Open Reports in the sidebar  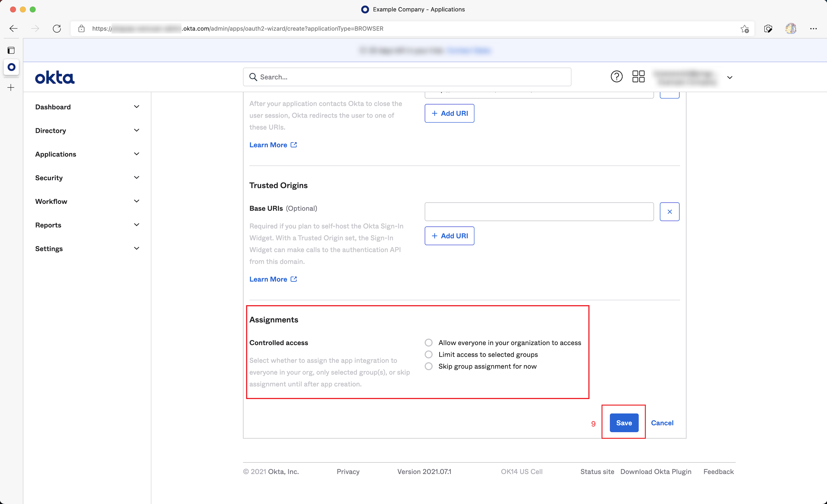[x=48, y=225]
